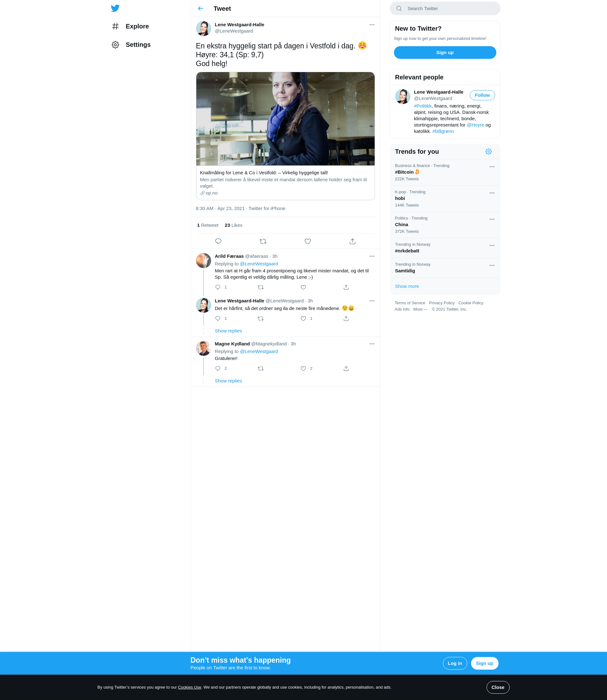
Task: Click Log in on the bottom banner
Action: tap(455, 663)
